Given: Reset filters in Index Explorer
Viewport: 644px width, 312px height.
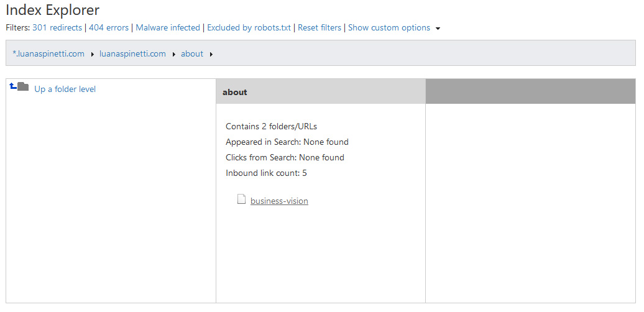Looking at the screenshot, I should click(x=320, y=27).
